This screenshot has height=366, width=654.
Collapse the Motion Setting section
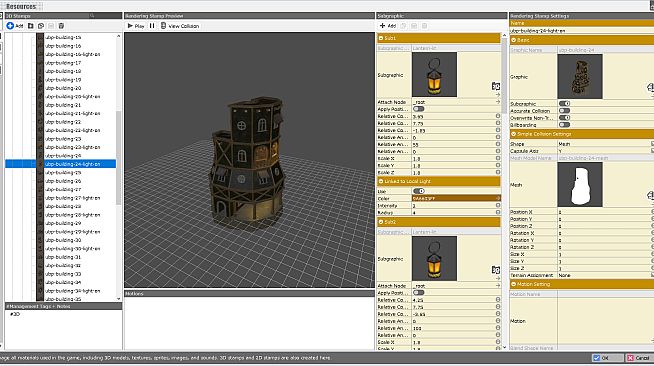[513, 284]
